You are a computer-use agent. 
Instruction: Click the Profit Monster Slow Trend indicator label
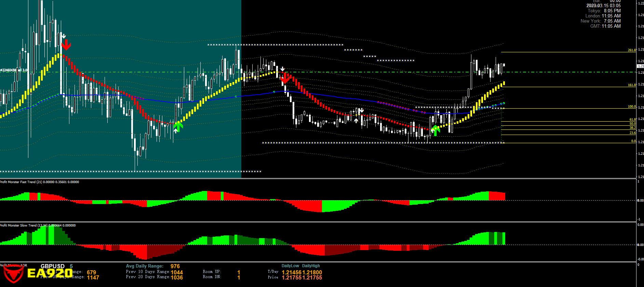[38, 225]
